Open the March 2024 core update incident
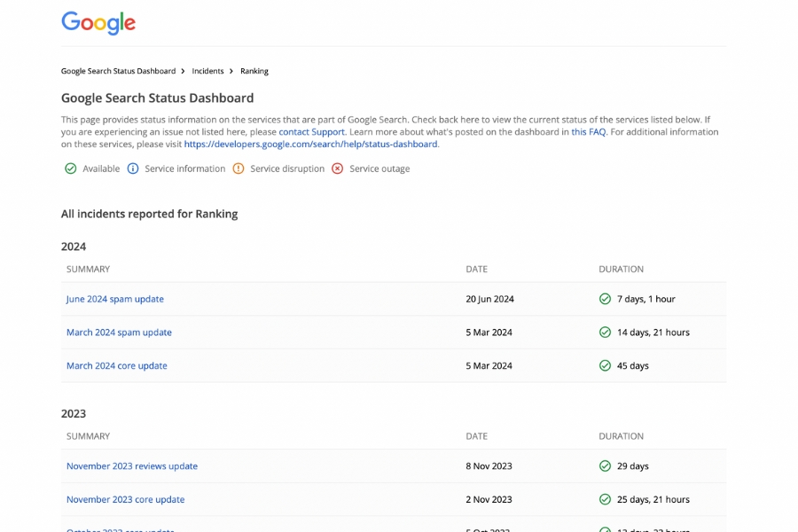Screen dimensions: 798x532 116,365
